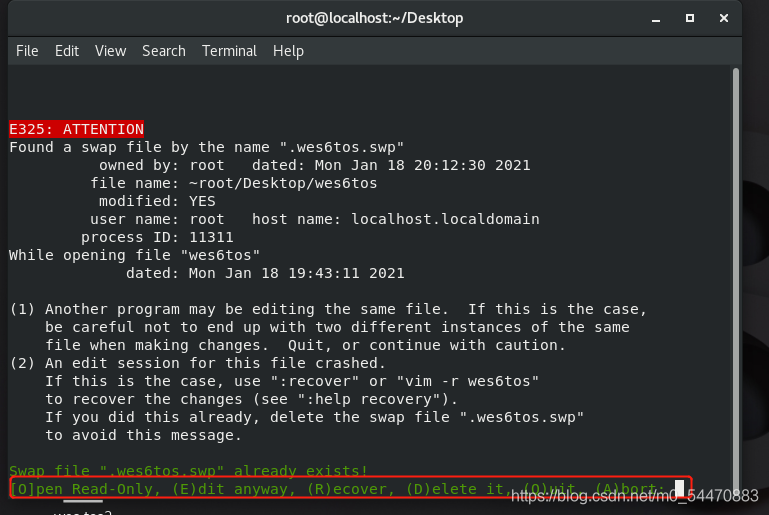Open the File menu
Viewport: 769px width, 515px height.
coord(27,51)
